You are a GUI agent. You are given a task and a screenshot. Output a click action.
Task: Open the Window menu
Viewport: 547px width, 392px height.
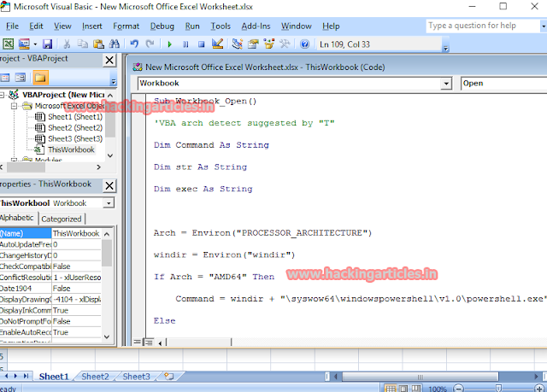[x=297, y=26]
